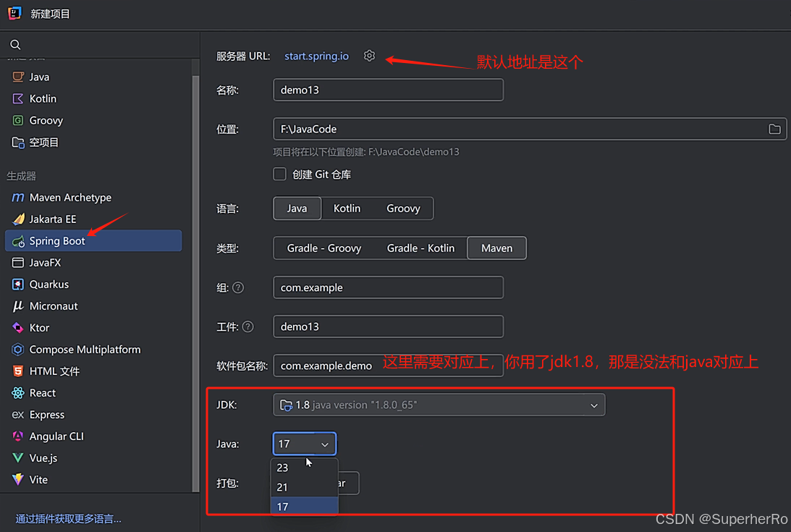Click the Kotlin logo icon

[18, 98]
